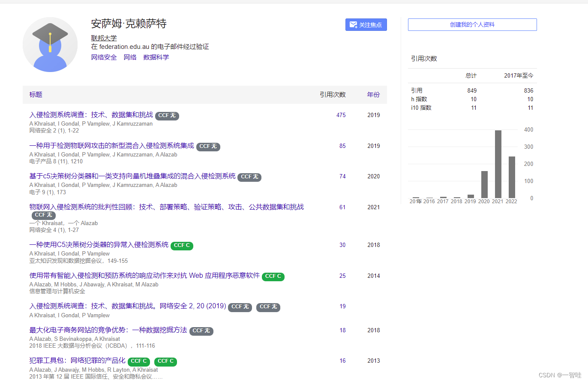Click second CCF 无 badge on the 19-citation paper
588x382 pixels.
point(268,307)
